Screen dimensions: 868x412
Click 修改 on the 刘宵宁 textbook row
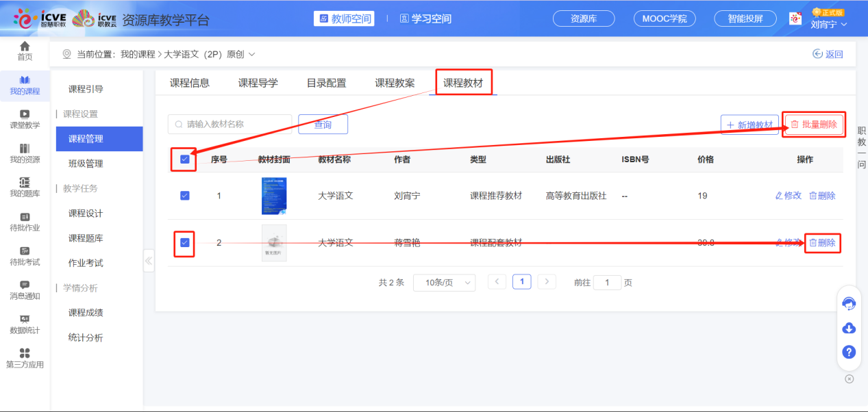tap(788, 196)
